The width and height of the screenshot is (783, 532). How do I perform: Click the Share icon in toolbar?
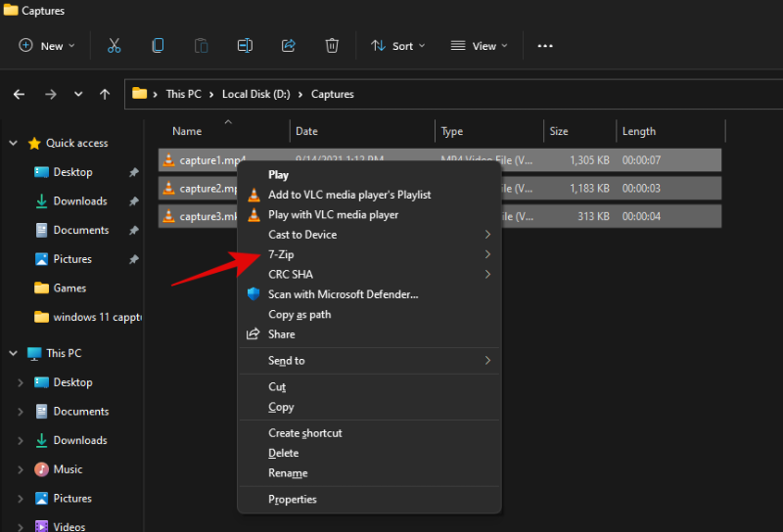click(x=289, y=46)
